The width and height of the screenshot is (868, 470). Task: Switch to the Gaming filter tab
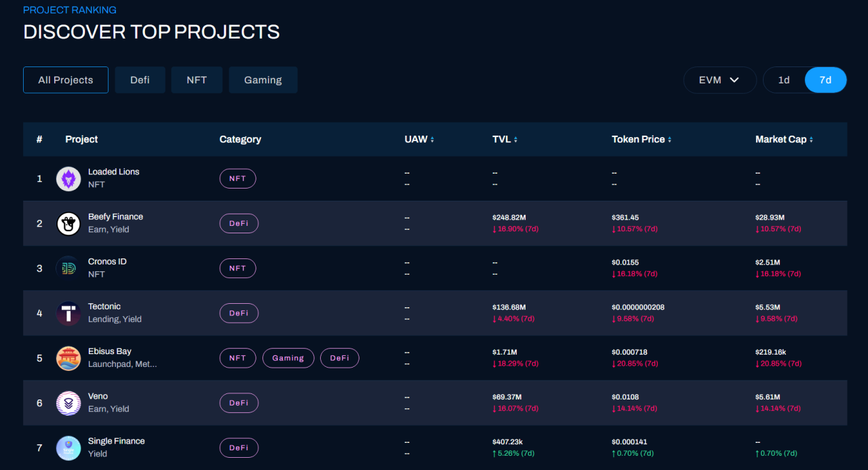pos(262,80)
